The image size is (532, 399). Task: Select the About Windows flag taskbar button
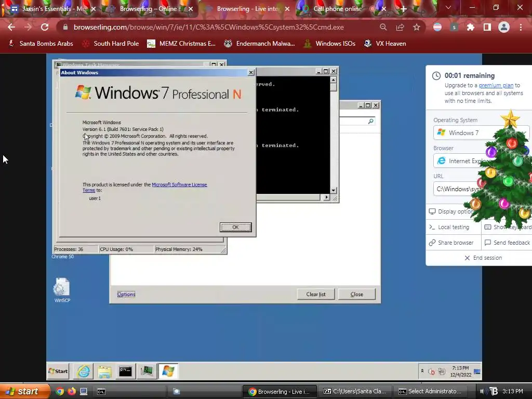(168, 371)
